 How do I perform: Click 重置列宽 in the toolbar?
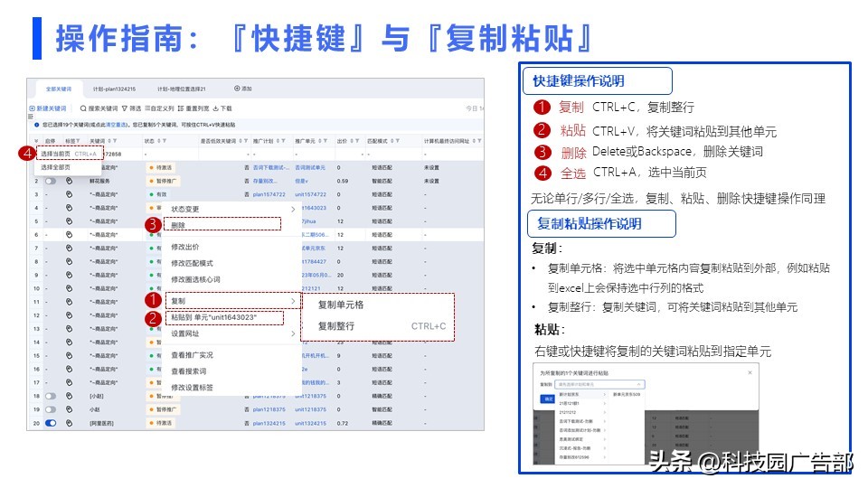[193, 108]
